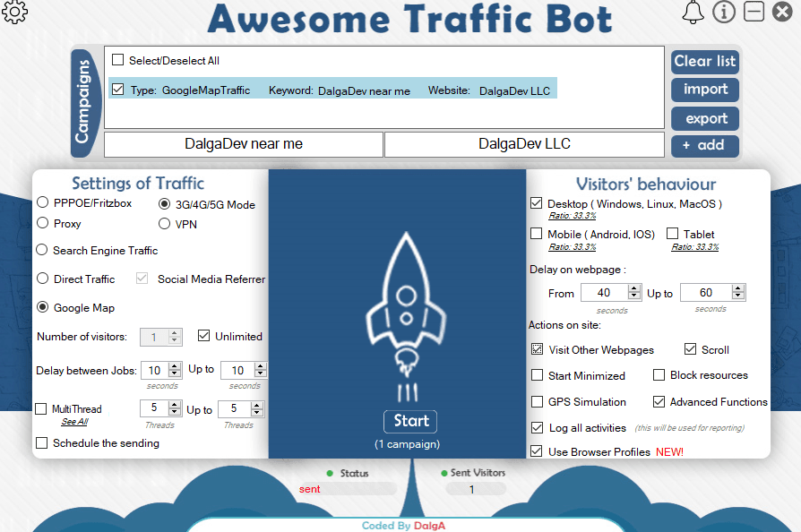
Task: Enable Mobile (Android, IOS) visitors
Action: coord(536,234)
